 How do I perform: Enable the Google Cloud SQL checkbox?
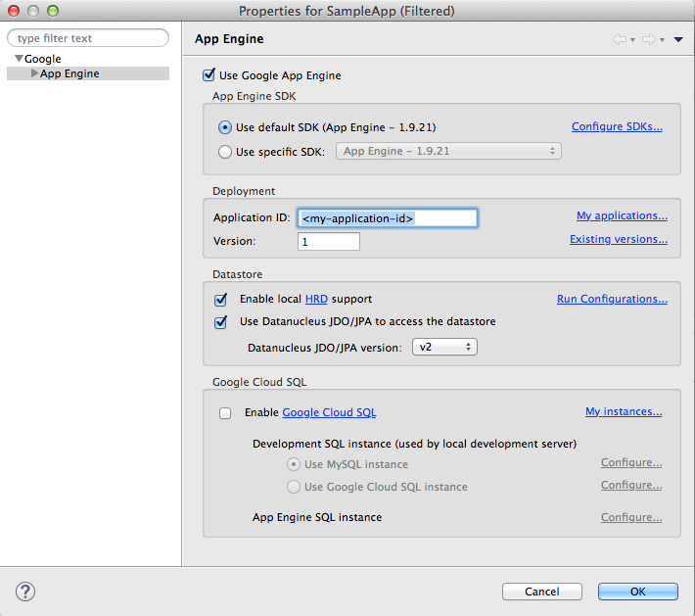pos(225,413)
